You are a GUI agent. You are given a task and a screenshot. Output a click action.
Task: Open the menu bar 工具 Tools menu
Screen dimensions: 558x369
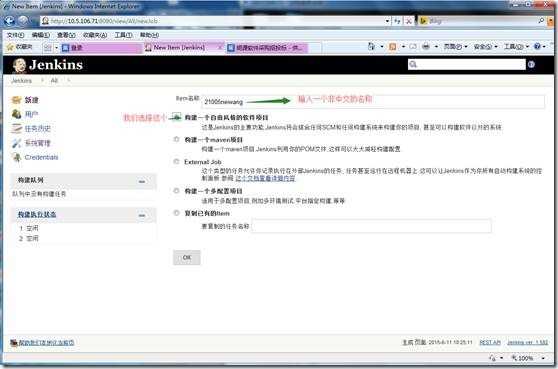click(x=123, y=35)
